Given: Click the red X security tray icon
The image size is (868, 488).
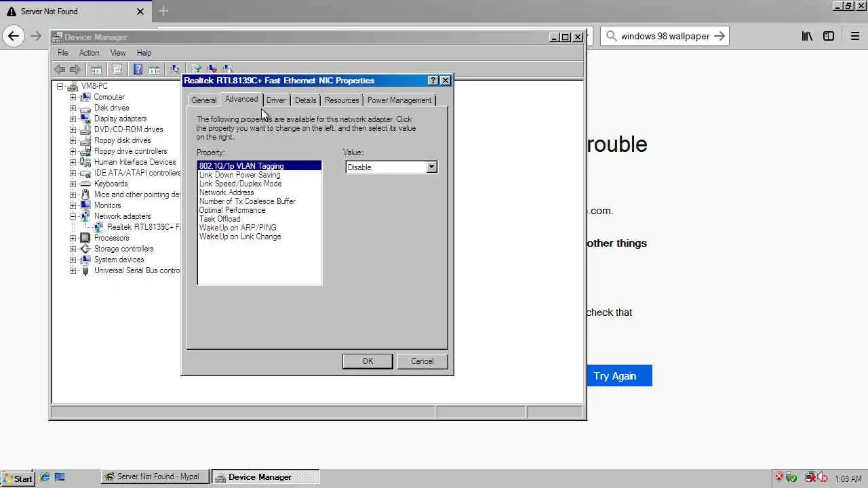Looking at the screenshot, I should click(779, 477).
